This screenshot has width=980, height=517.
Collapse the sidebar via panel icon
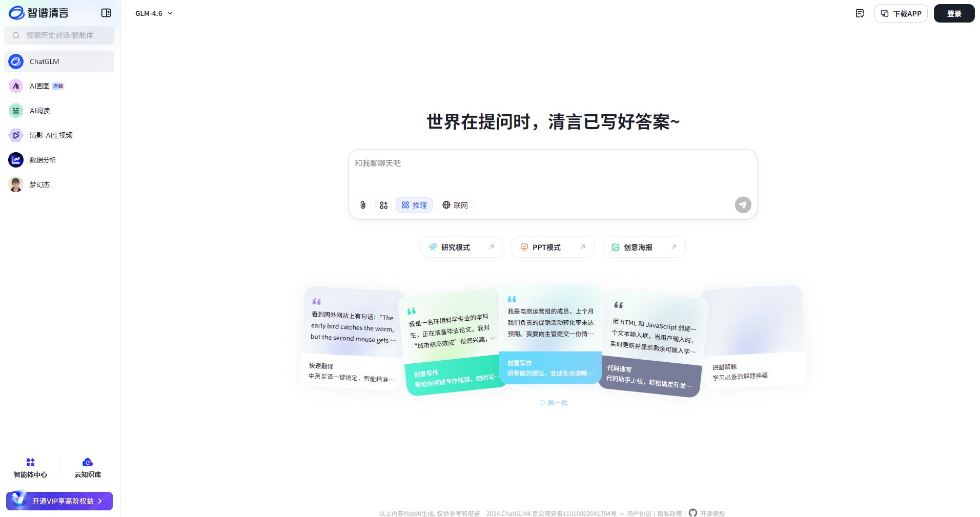tap(107, 13)
